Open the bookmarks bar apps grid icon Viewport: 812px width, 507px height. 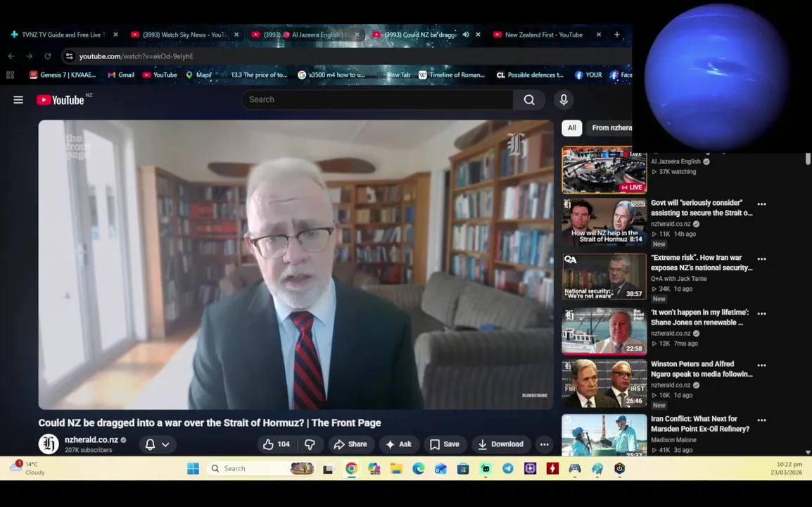[10, 75]
